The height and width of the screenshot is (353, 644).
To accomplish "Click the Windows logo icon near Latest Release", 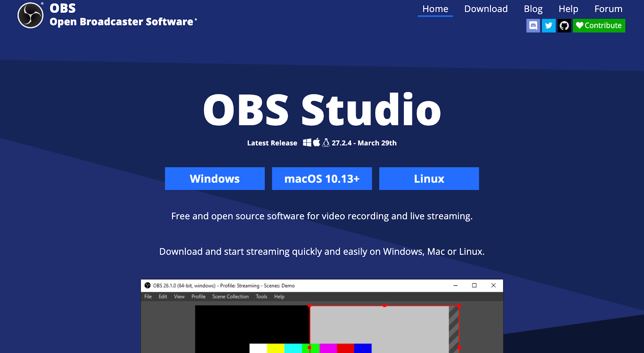I will tap(307, 143).
